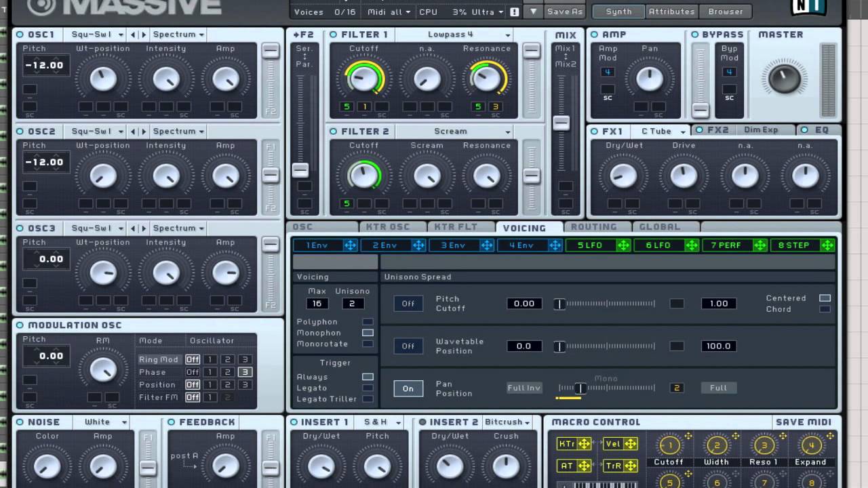
Task: Click the Macro 1 Cutoff knob
Action: coord(669,445)
